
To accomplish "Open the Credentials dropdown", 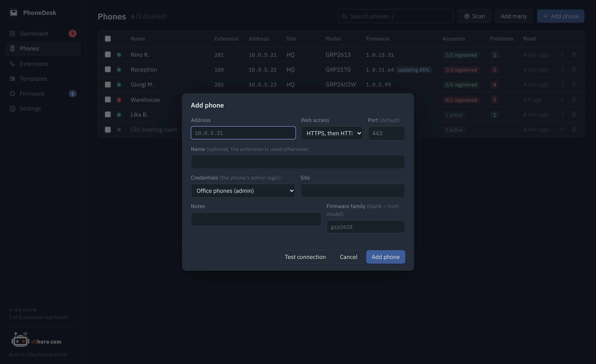I will 243,191.
